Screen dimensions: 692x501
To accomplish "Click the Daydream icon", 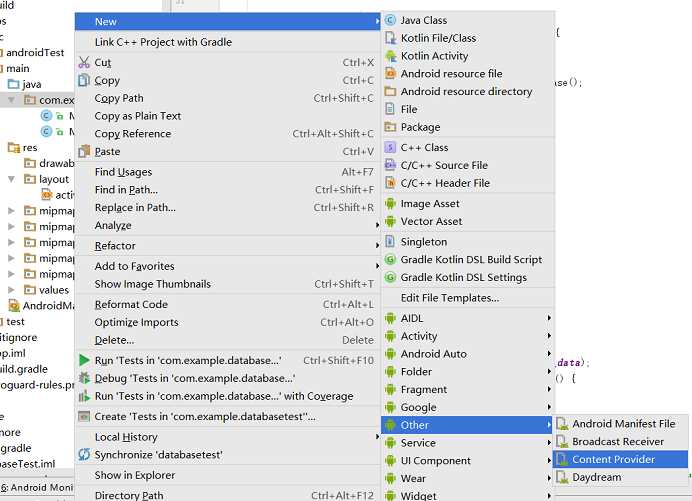I will pos(562,477).
